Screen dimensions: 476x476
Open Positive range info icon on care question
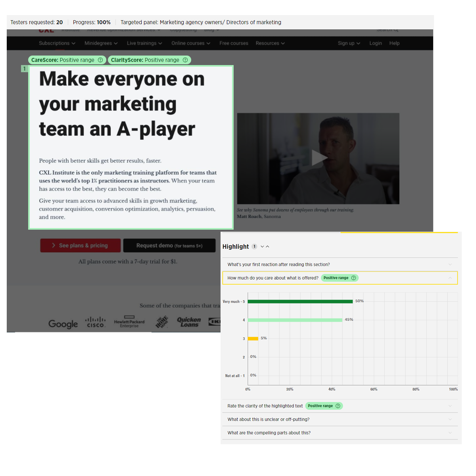click(353, 278)
